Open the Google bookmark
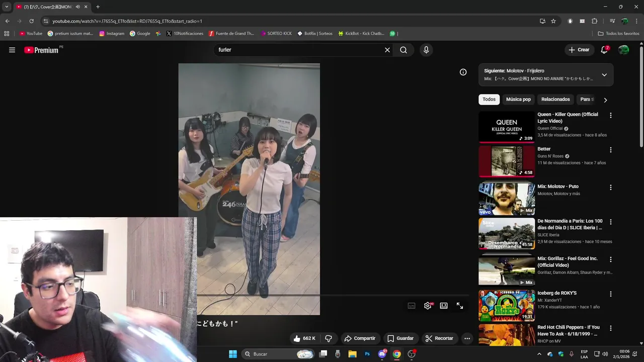 point(140,34)
